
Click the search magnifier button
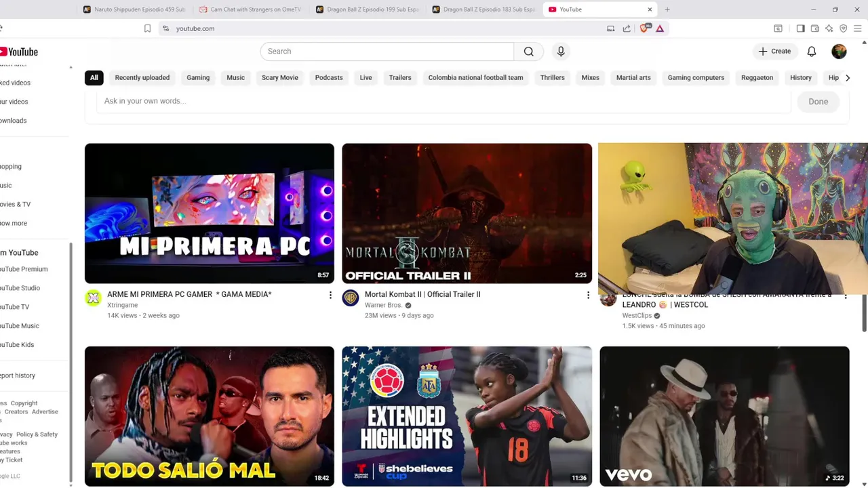528,52
